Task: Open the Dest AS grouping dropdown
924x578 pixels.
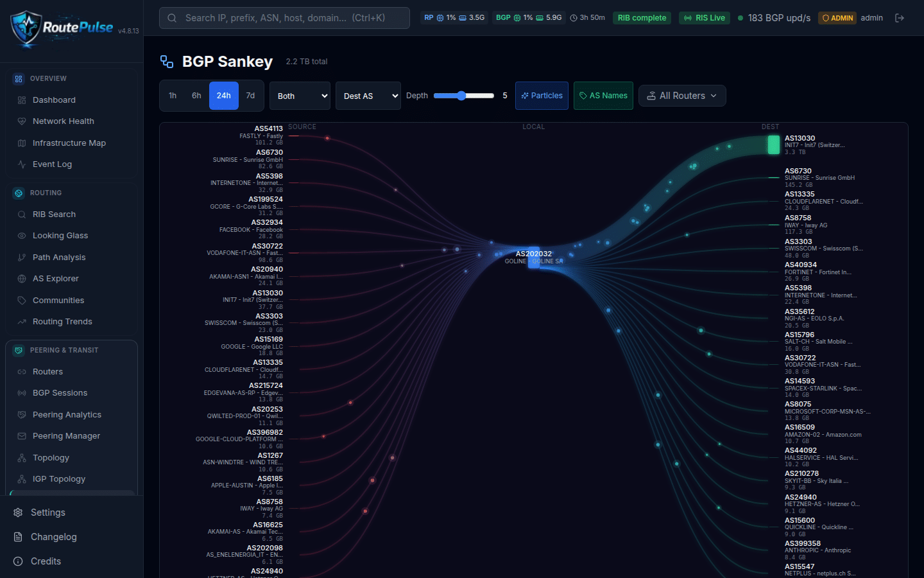Action: (x=368, y=95)
